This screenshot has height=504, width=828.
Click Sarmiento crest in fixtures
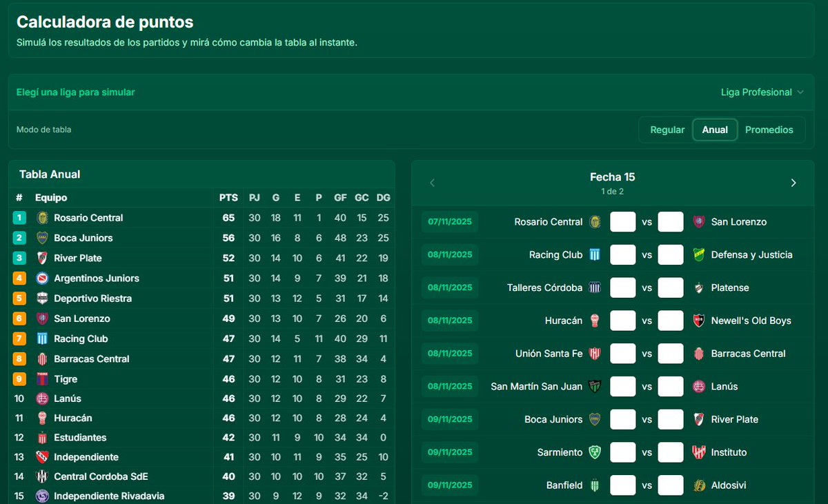point(594,452)
